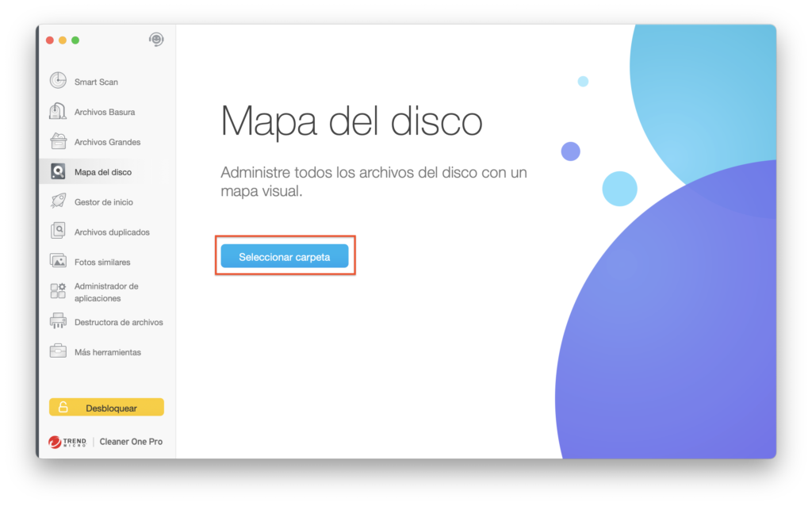This screenshot has width=812, height=506.
Task: Open Gestor de inicio rocket icon
Action: [x=58, y=201]
